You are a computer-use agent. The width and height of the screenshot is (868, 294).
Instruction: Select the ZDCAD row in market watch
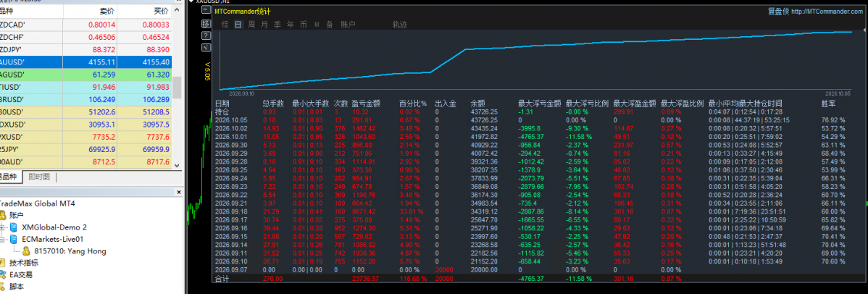pos(85,25)
